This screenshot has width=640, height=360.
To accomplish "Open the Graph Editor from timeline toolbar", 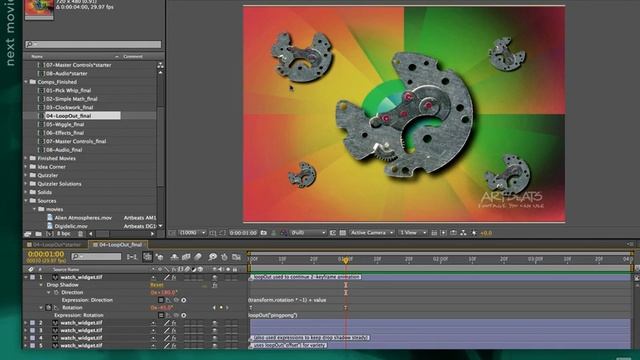I will click(x=236, y=257).
